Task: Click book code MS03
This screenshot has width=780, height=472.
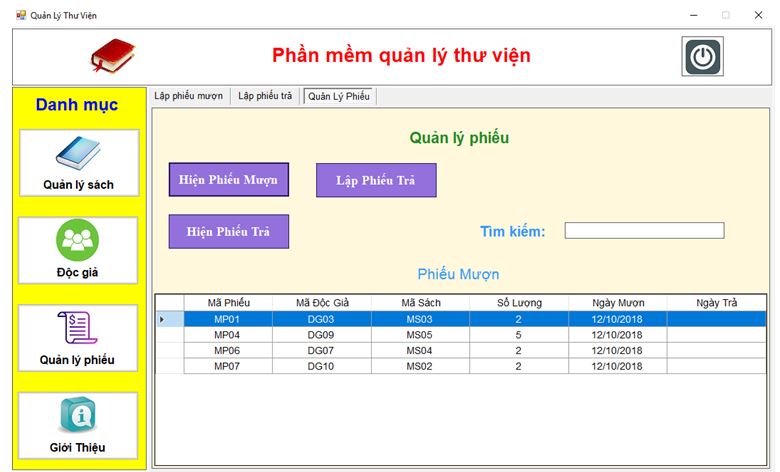Action: coord(420,319)
